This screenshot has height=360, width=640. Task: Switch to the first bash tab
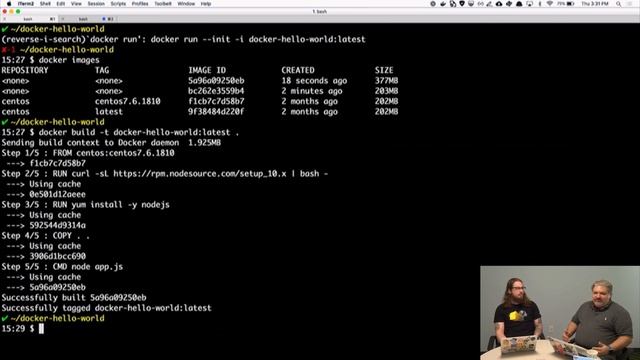click(29, 19)
